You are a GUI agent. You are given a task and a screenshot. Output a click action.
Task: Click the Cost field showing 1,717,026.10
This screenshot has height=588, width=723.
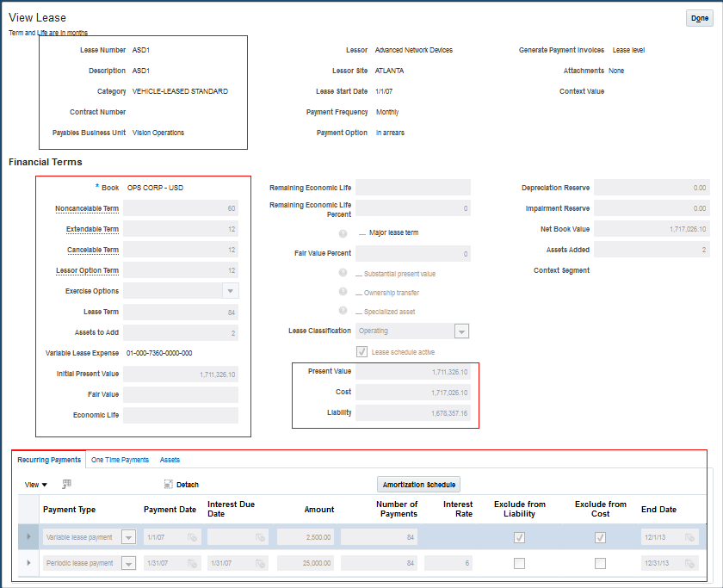[x=413, y=393]
